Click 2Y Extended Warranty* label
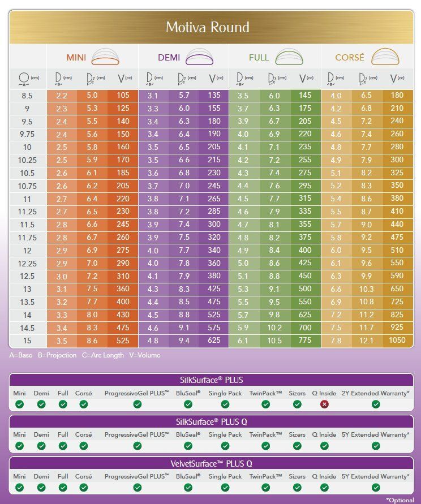 tap(376, 393)
